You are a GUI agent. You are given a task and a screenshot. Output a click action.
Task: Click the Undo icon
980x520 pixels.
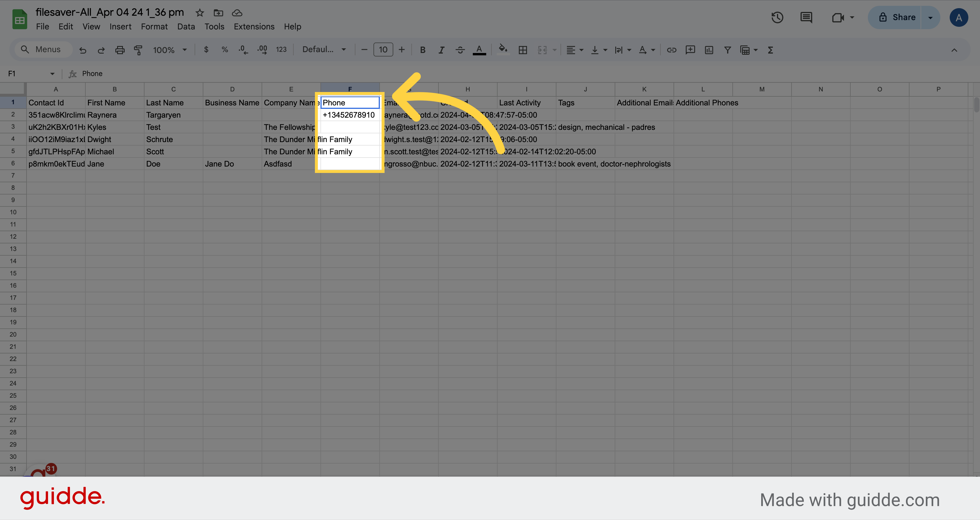[x=82, y=50]
